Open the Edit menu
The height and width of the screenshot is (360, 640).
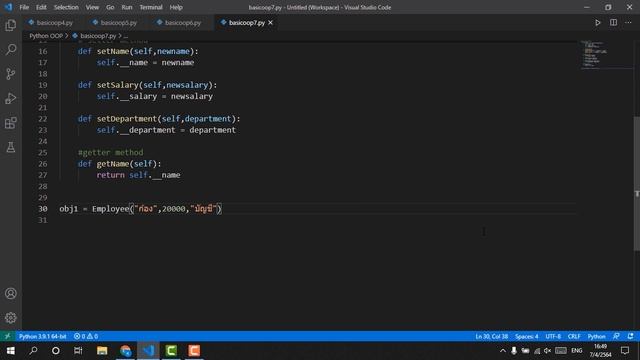point(41,7)
